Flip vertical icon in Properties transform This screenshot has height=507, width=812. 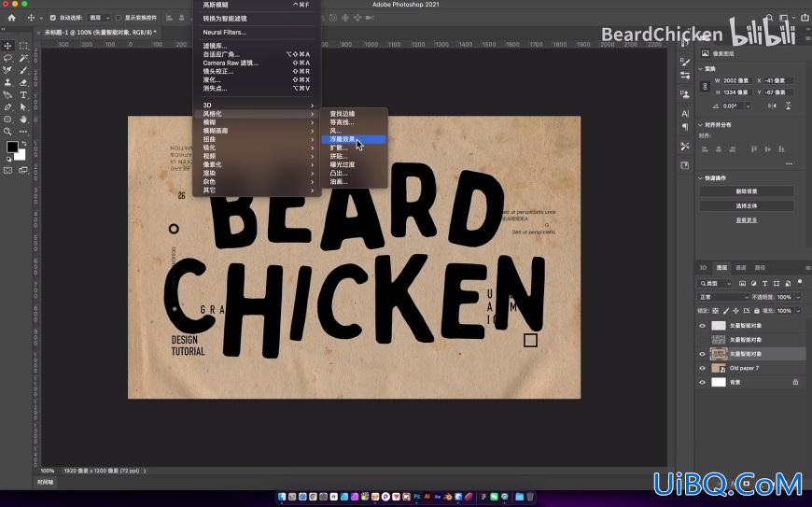(788, 106)
